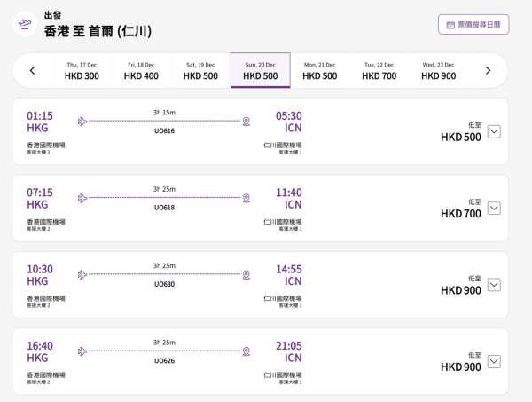Click the destination pin icon on the 07:15 flight
The height and width of the screenshot is (402, 532).
coord(246,198)
